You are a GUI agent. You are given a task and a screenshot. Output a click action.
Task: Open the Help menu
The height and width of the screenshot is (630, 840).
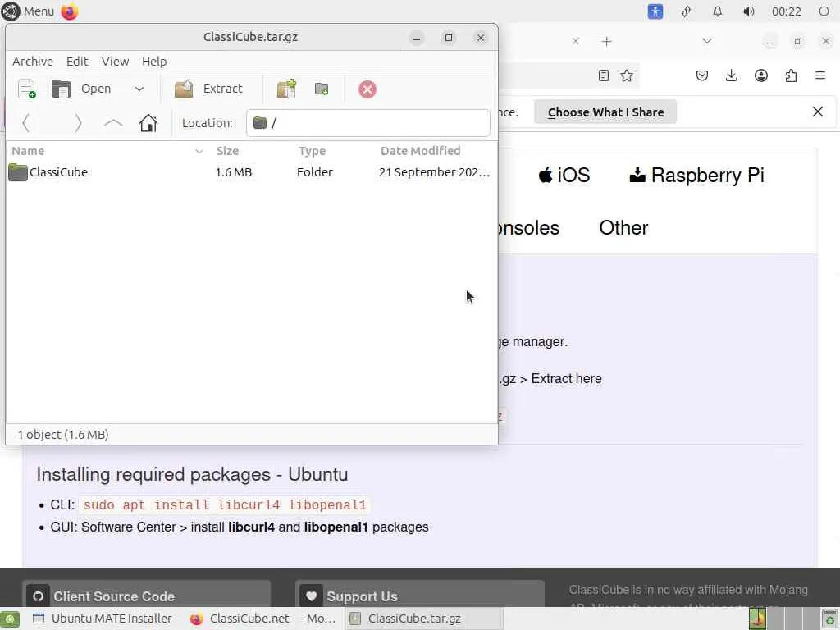[x=154, y=62]
